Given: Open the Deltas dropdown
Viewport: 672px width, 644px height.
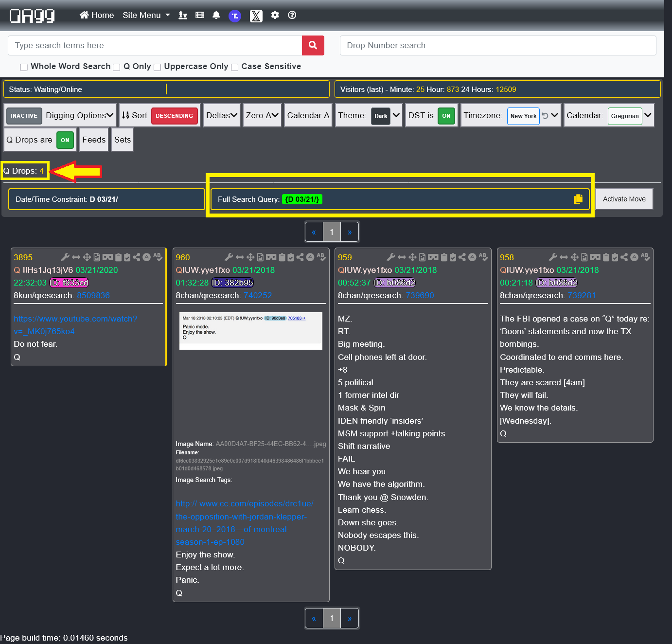Looking at the screenshot, I should (222, 115).
